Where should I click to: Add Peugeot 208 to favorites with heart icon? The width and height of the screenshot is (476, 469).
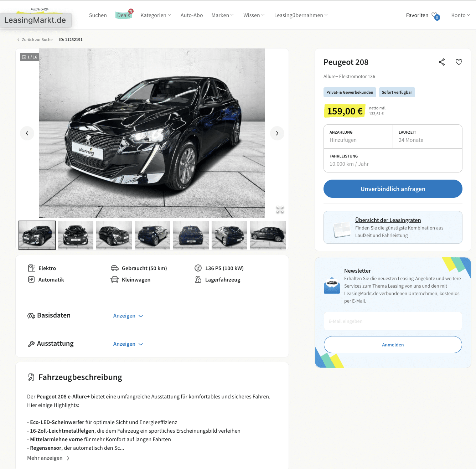coord(459,62)
